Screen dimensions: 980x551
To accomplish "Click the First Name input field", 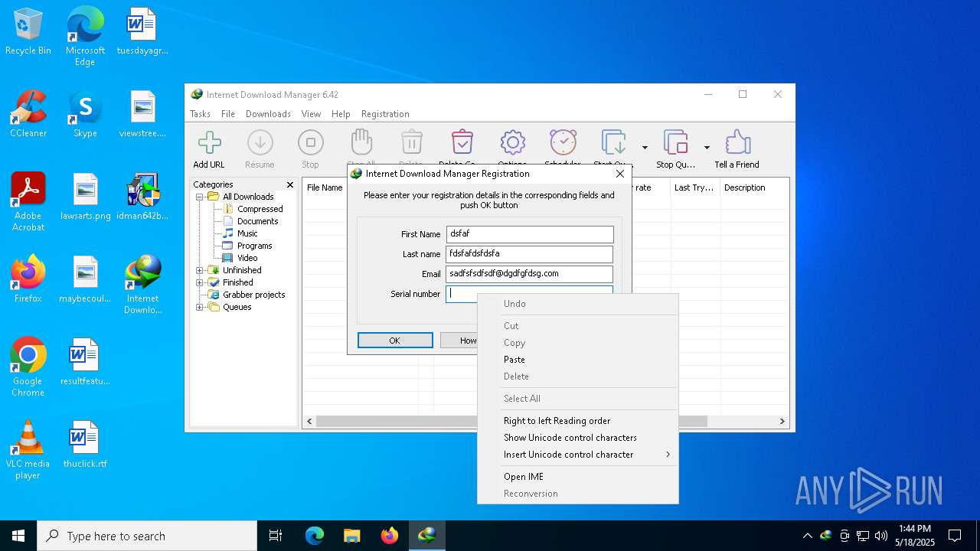I will click(x=530, y=234).
